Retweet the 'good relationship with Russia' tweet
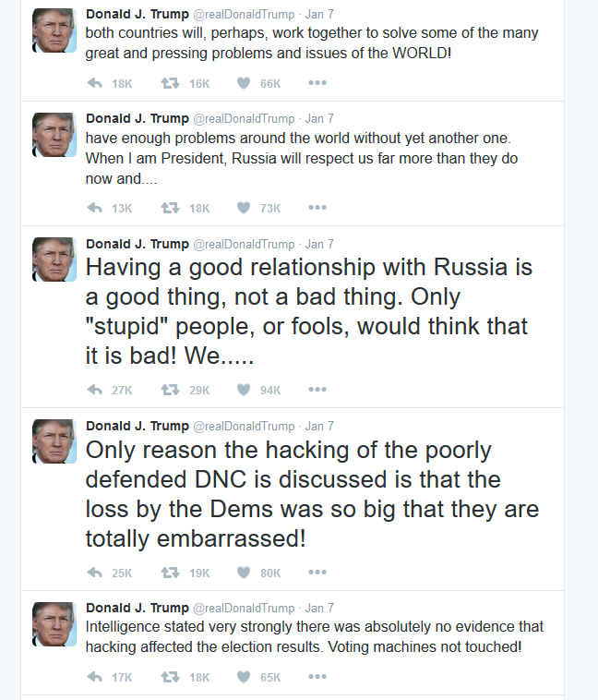The height and width of the screenshot is (700, 598). click(170, 390)
